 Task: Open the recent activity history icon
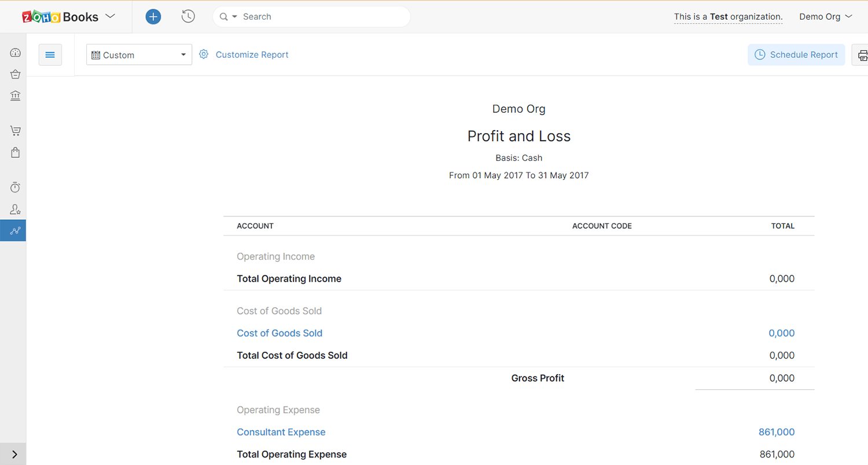188,17
